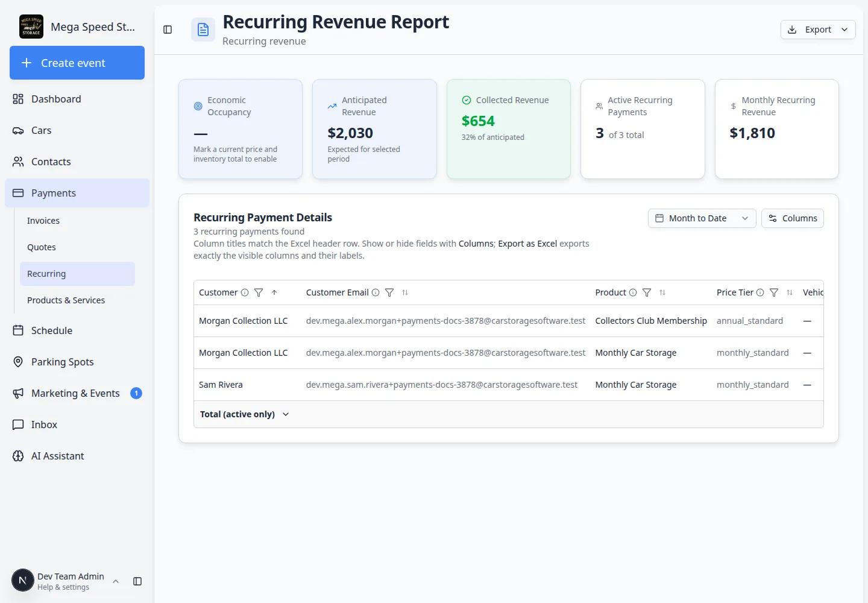Click the Anticipated Revenue card
This screenshot has width=868, height=603.
tap(374, 129)
